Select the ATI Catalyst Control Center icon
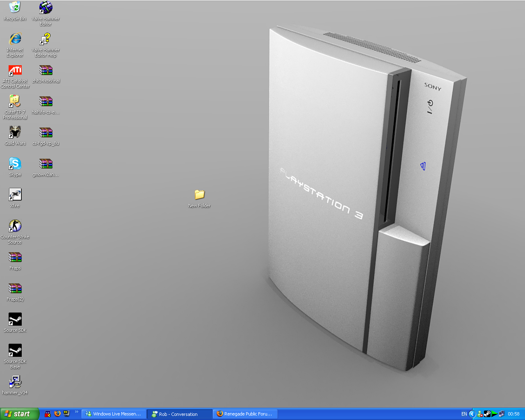This screenshot has width=525, height=420. click(x=15, y=70)
